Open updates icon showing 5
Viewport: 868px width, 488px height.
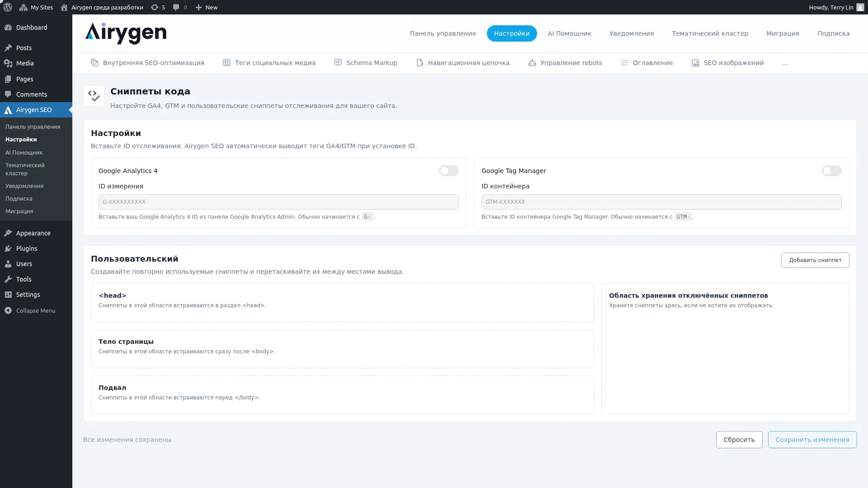[x=158, y=7]
